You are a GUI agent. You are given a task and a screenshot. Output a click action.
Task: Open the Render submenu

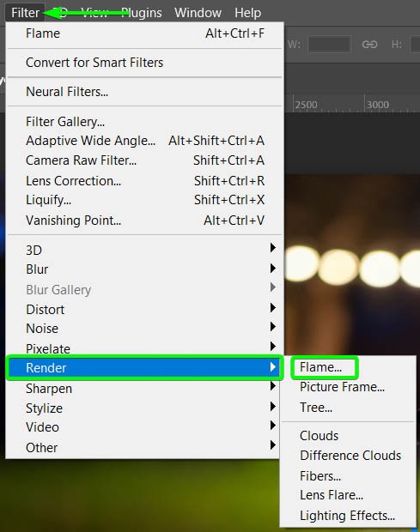point(144,368)
